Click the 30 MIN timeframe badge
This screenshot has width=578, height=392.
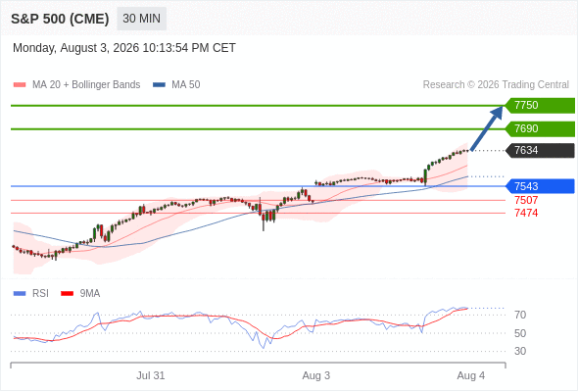coord(141,19)
